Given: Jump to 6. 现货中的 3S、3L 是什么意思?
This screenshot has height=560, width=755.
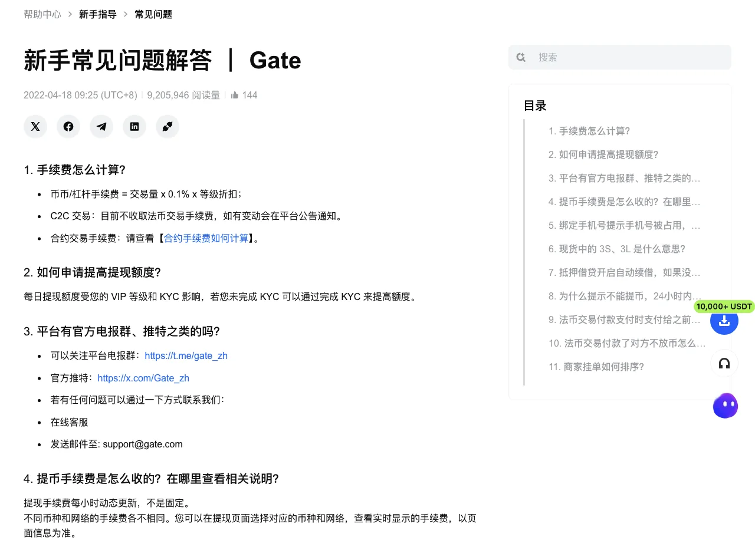Looking at the screenshot, I should coord(617,249).
